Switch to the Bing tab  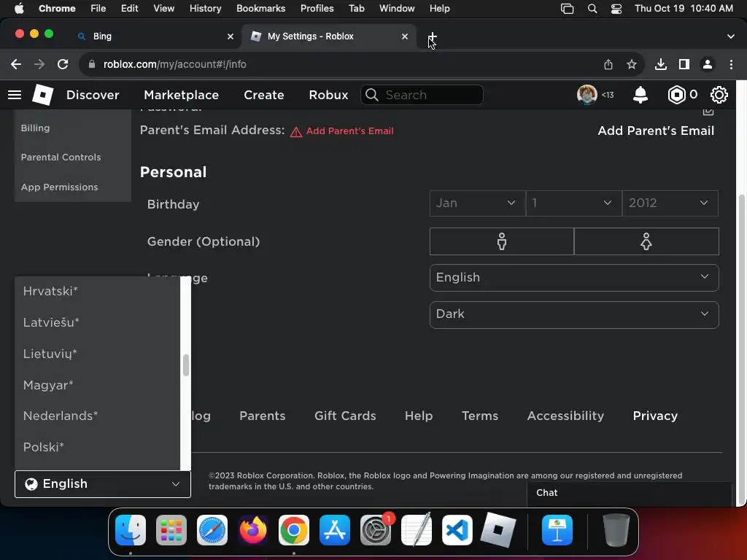tap(155, 36)
